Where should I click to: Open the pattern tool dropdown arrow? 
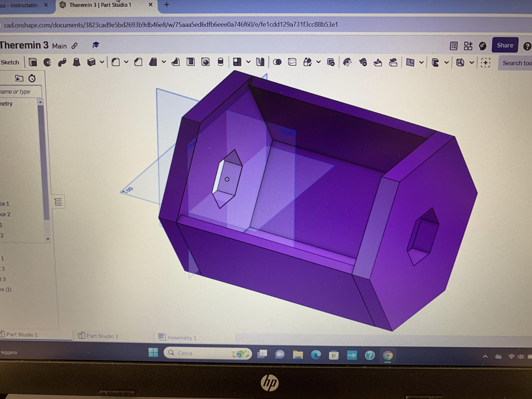(x=248, y=62)
